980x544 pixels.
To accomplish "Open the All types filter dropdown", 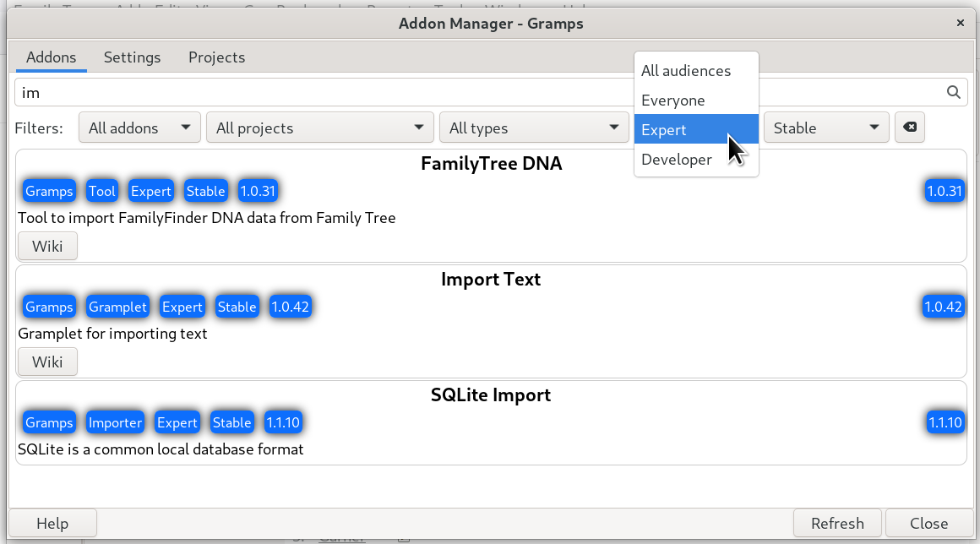I will point(532,128).
